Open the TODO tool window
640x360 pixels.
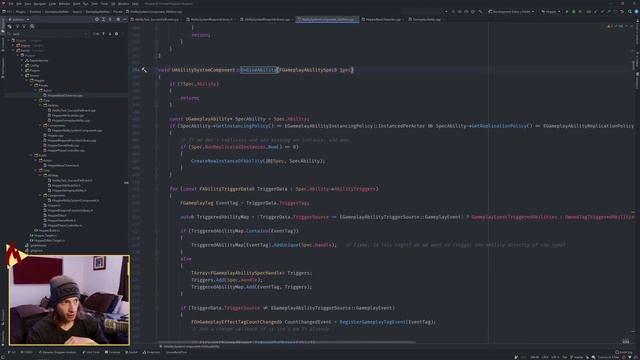[27, 352]
